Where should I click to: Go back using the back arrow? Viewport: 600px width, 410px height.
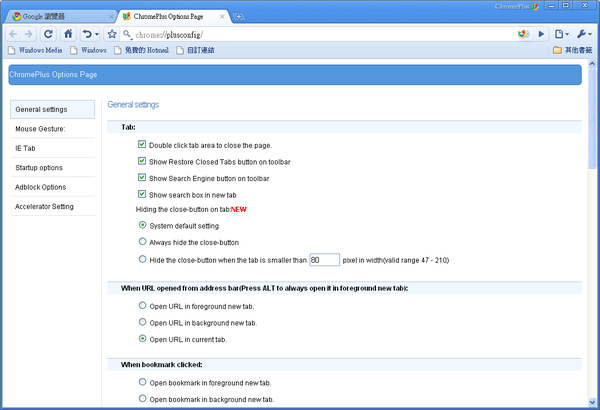[x=13, y=34]
